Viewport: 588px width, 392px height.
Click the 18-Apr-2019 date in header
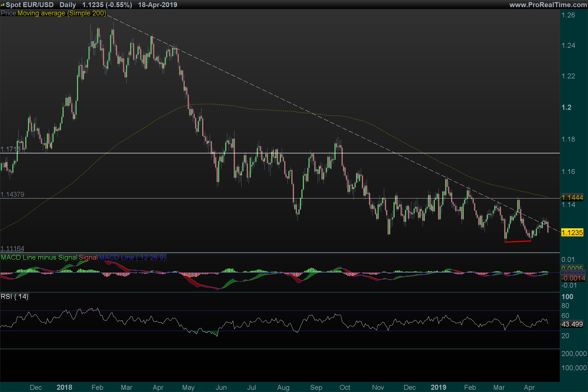pos(158,5)
